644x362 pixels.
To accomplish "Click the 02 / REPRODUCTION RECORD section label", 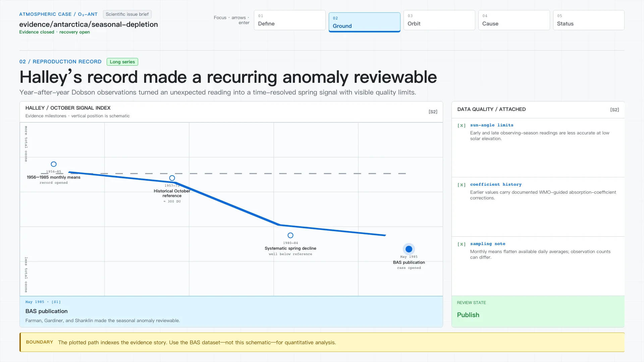I will (x=60, y=62).
